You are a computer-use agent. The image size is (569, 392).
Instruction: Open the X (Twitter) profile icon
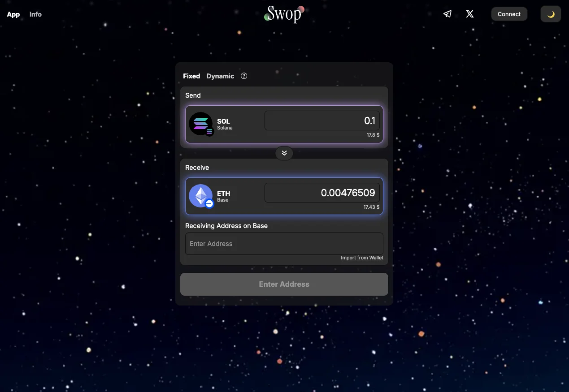point(470,14)
